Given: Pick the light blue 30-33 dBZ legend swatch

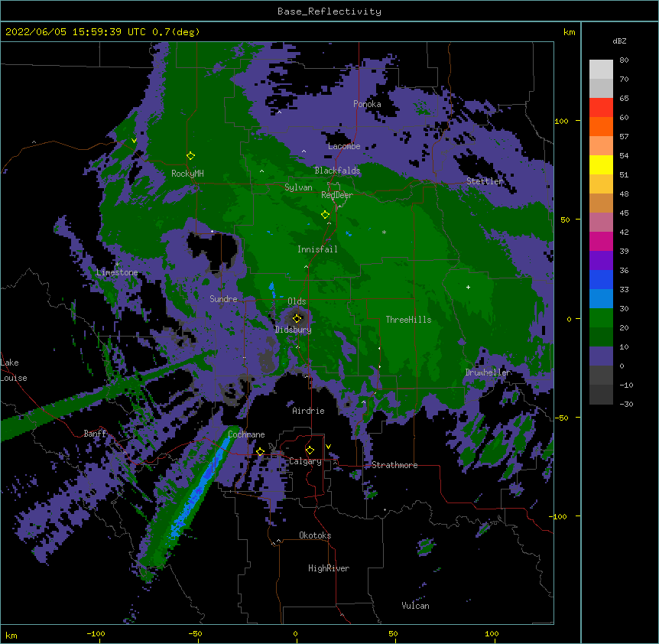Looking at the screenshot, I should 601,299.
